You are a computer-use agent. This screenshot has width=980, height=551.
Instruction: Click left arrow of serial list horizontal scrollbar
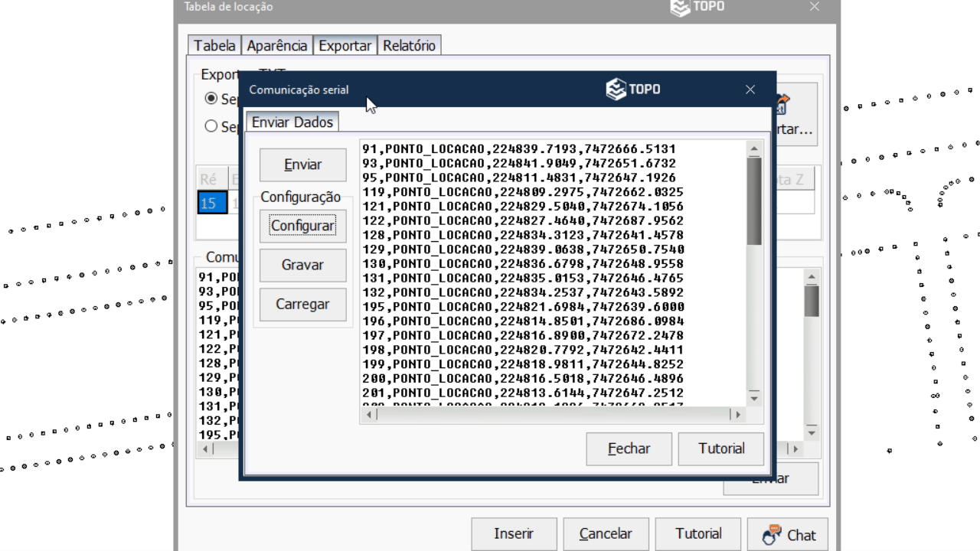[369, 414]
